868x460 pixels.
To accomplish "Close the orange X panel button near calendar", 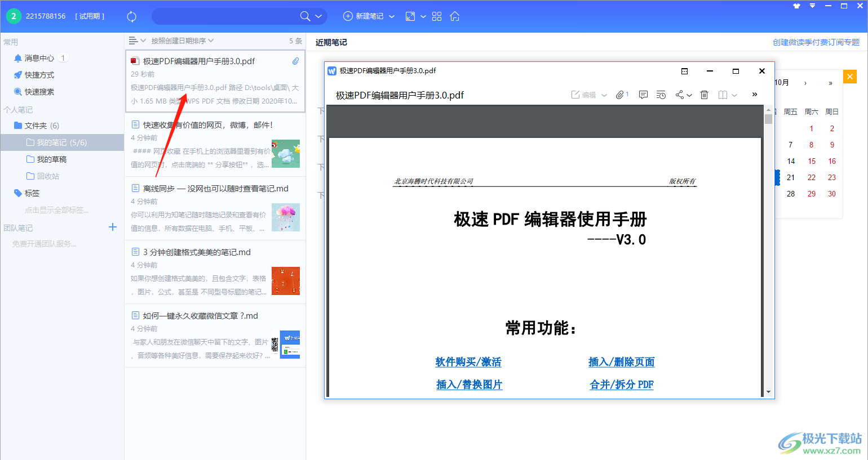I will (849, 76).
